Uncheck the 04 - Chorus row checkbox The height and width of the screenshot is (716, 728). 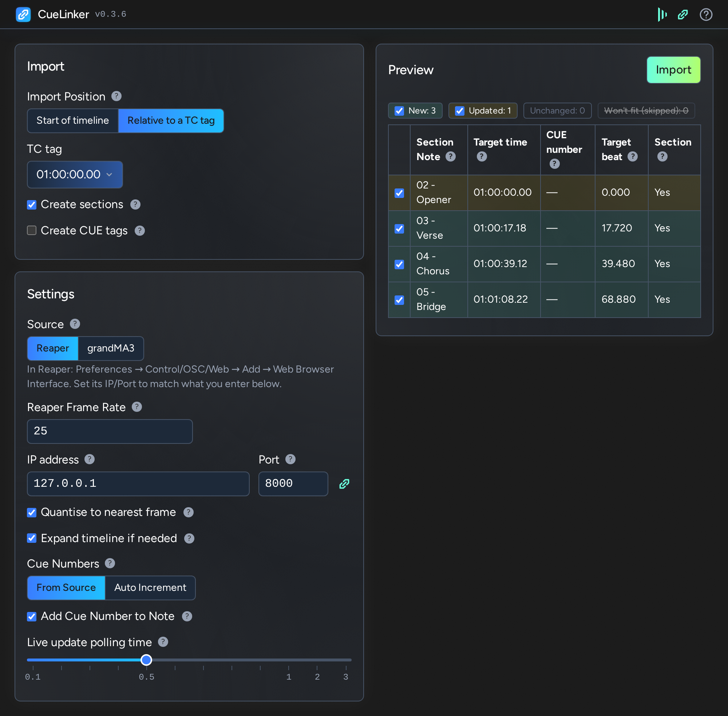click(399, 264)
